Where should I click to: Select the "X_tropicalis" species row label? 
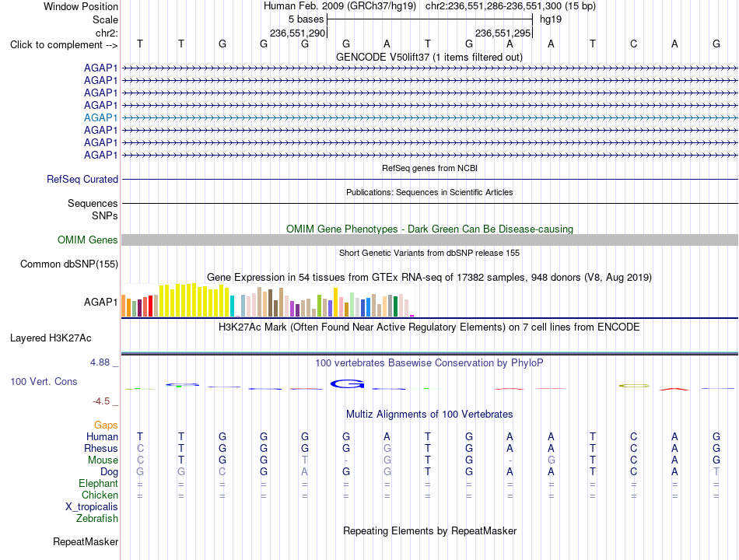[x=92, y=507]
